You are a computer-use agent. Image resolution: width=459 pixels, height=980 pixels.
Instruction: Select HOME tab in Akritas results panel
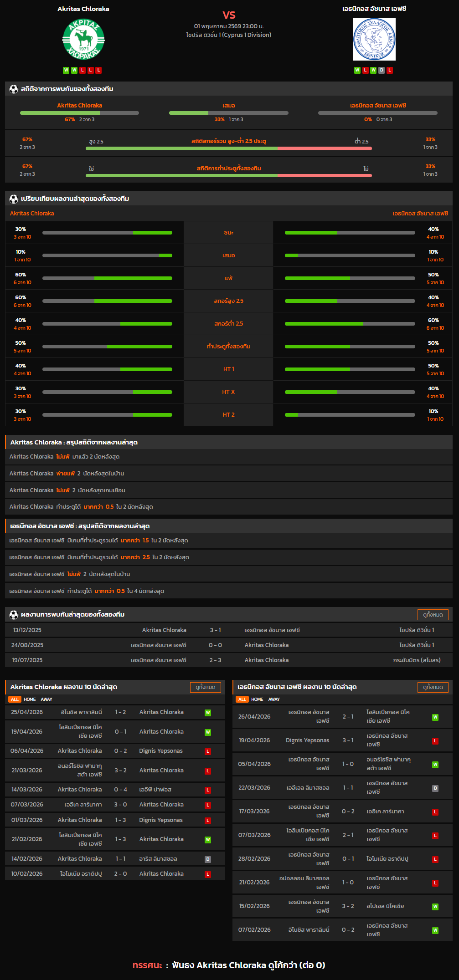(x=30, y=699)
